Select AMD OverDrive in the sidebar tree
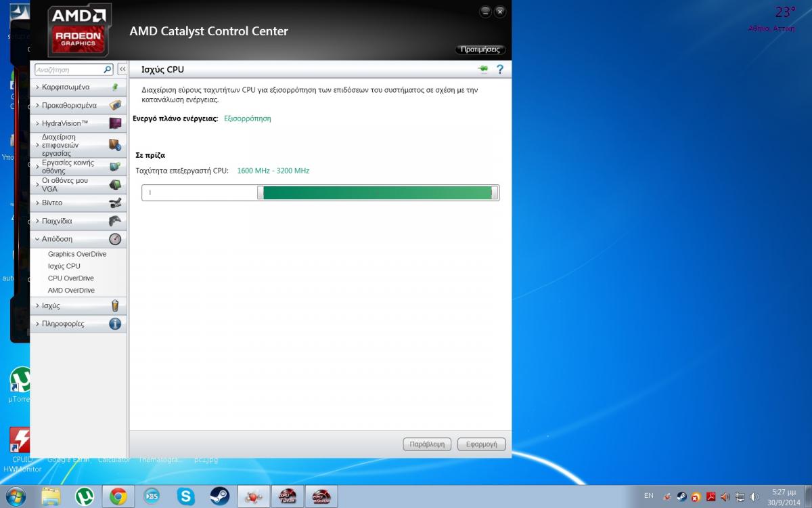The image size is (812, 508). point(71,291)
